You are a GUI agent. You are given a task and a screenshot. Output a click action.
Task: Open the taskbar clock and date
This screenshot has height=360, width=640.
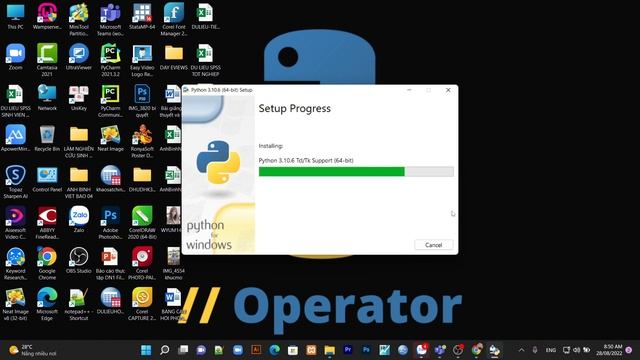(609, 350)
